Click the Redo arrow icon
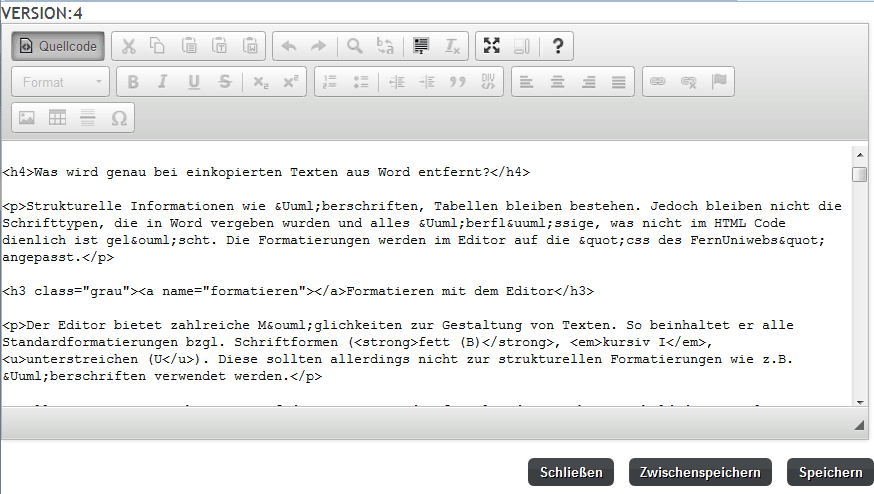The width and height of the screenshot is (874, 494). [319, 46]
